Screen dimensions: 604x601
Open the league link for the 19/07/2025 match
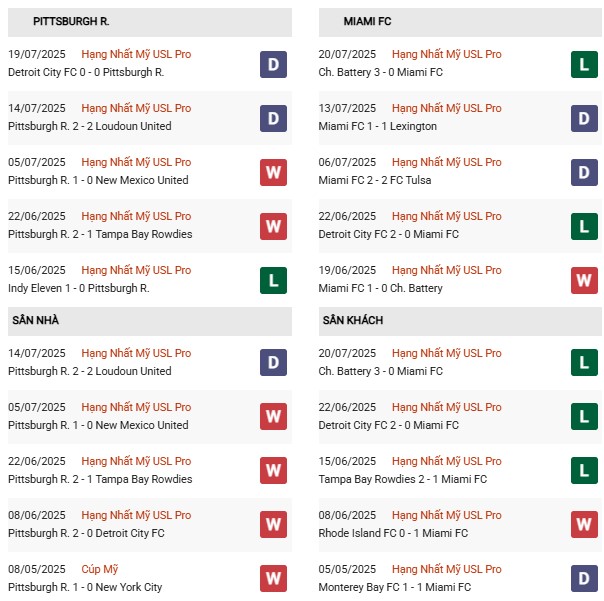[x=136, y=54]
